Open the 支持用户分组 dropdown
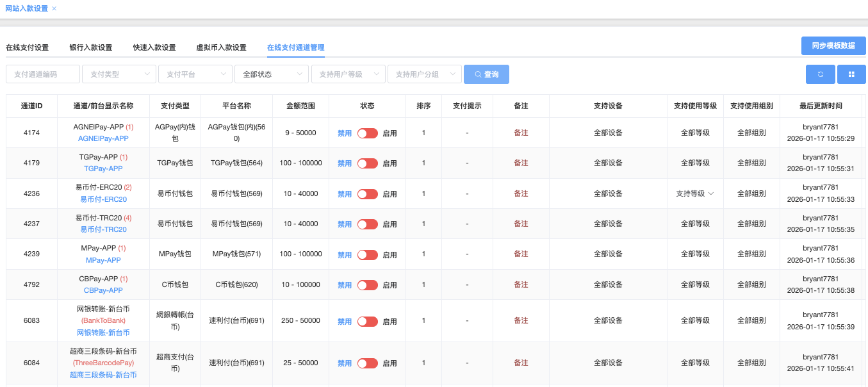This screenshot has width=868, height=387. [424, 74]
